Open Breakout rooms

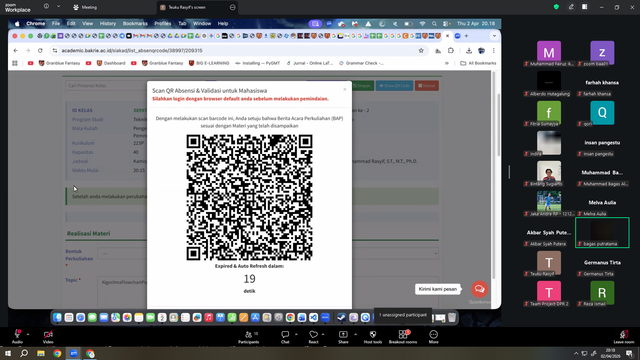pos(403,336)
